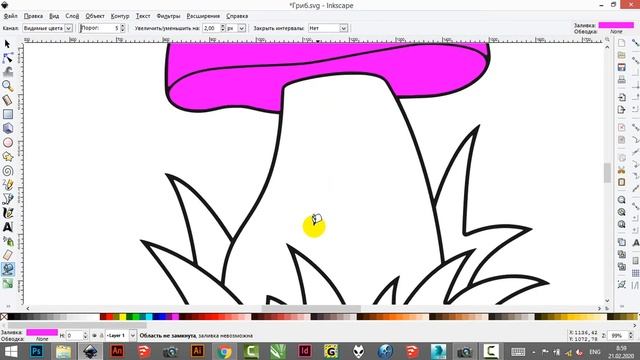Select the Zoom magnifier tool
This screenshot has height=360, width=640.
click(x=7, y=86)
